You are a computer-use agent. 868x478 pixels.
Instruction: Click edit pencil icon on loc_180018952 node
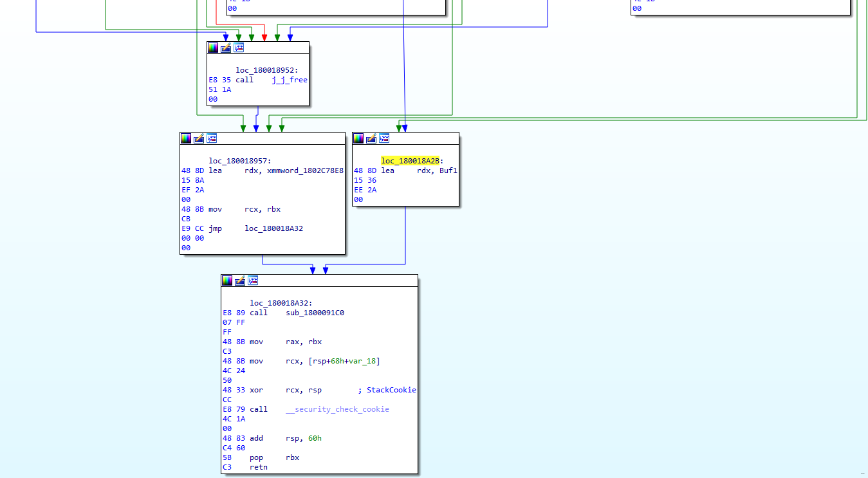[x=226, y=48]
